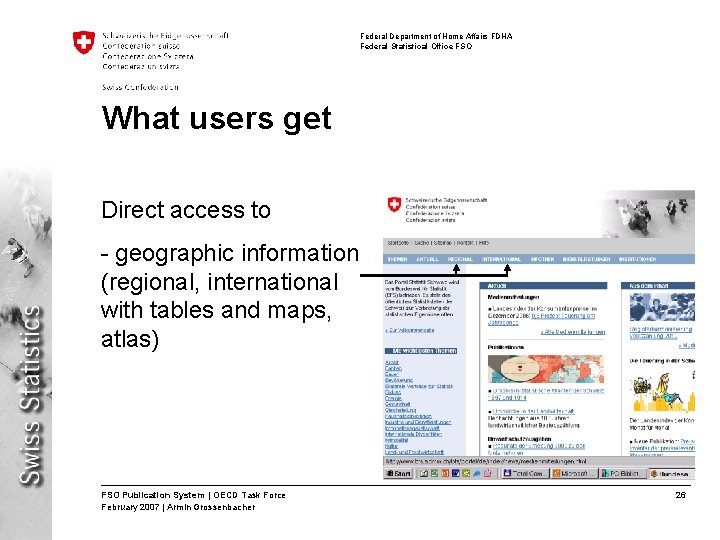Open the Arbeit topic link
Viewport: 720px width, 540px height.
pos(392,362)
